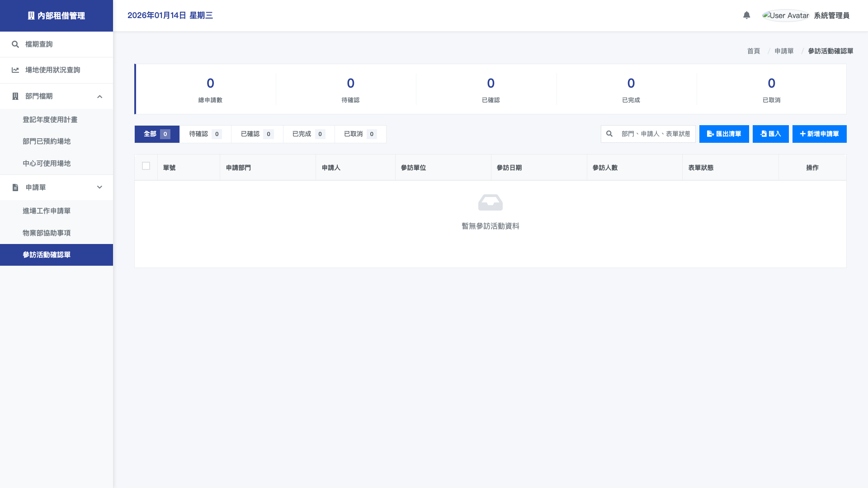The width and height of the screenshot is (868, 488).
Task: Go to 首頁 breadcrumb link
Action: [x=753, y=51]
